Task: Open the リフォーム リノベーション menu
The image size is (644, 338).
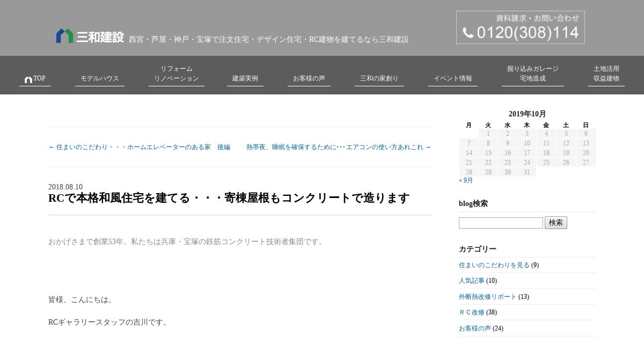Action: coord(177,74)
